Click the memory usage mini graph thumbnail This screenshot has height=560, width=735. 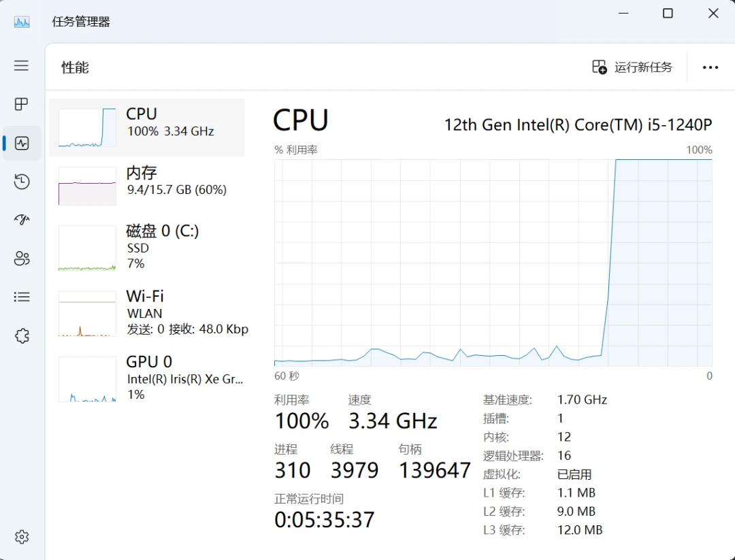coord(87,186)
